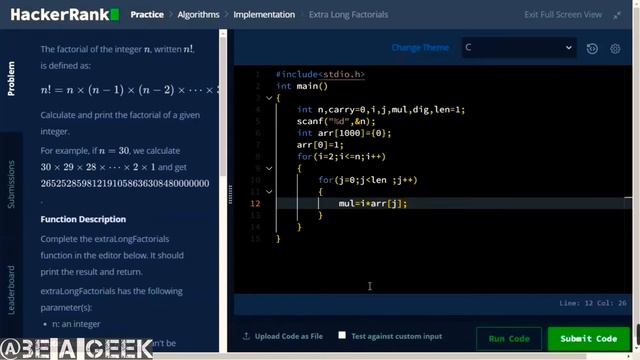This screenshot has height=360, width=640.
Task: Click the arr[0]=1; code line
Action: tap(320, 145)
